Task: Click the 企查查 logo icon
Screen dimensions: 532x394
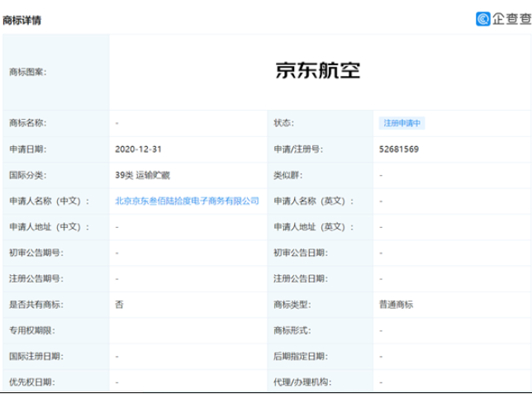Action: 482,19
